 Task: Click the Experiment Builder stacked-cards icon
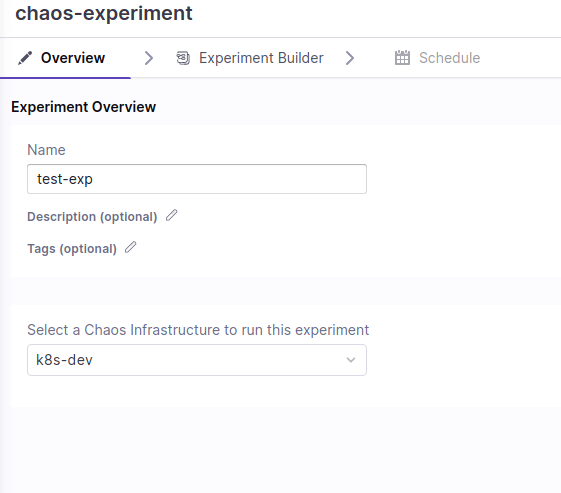coord(183,58)
